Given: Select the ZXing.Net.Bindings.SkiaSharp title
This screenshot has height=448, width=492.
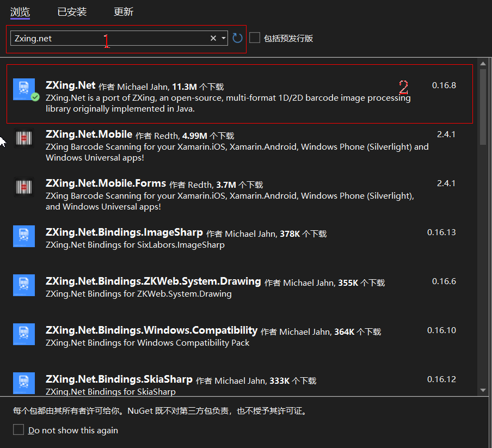Looking at the screenshot, I should [x=119, y=379].
